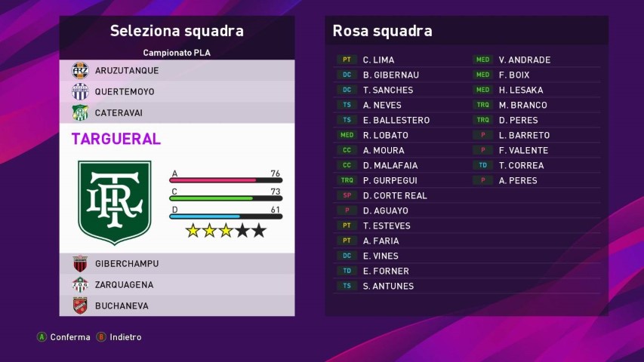
Task: Click the green A Conferma button icon
Action: point(42,337)
